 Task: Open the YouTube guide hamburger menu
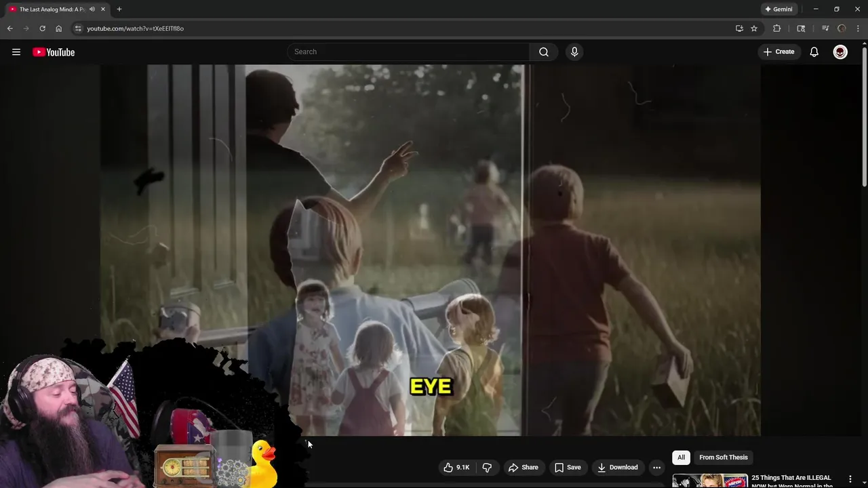16,52
